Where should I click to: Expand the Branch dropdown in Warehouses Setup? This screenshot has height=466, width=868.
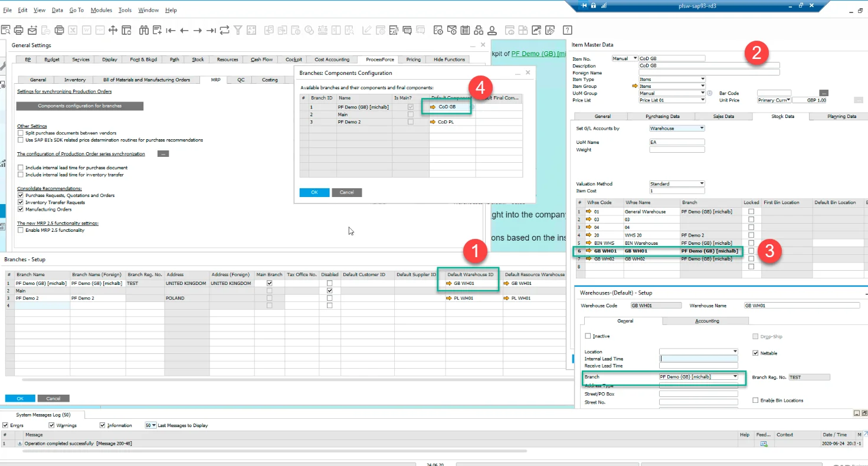coord(735,376)
